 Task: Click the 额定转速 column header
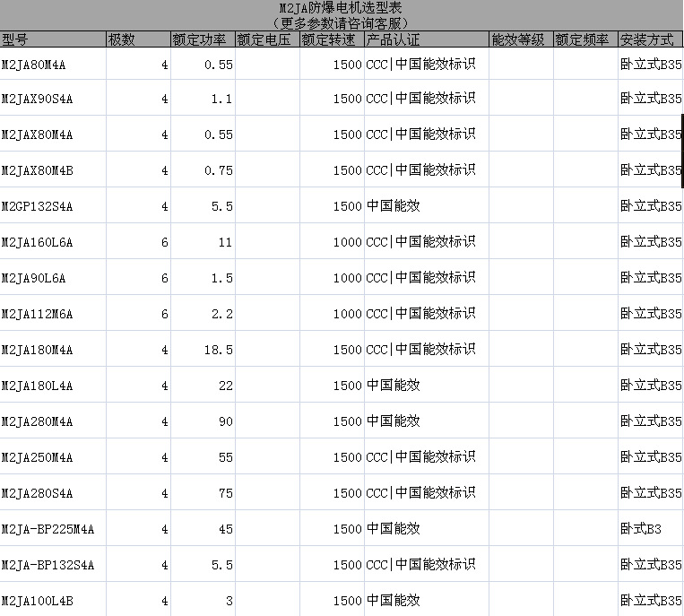click(x=332, y=40)
